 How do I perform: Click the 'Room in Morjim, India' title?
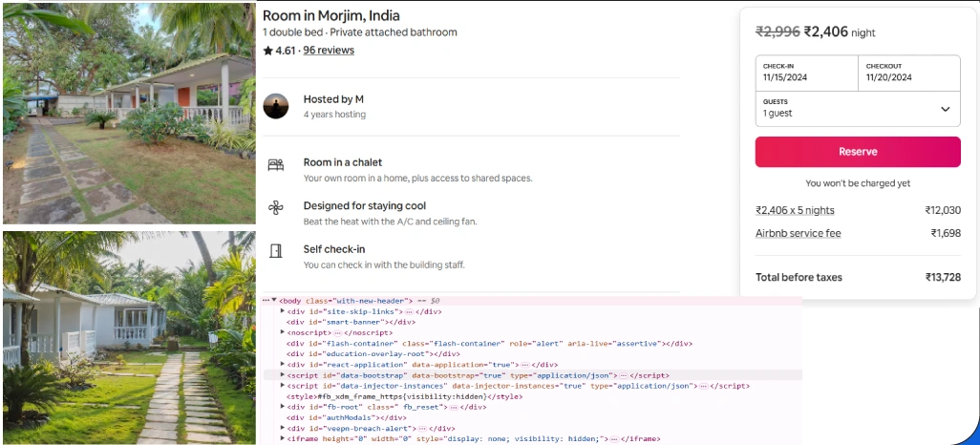(331, 15)
